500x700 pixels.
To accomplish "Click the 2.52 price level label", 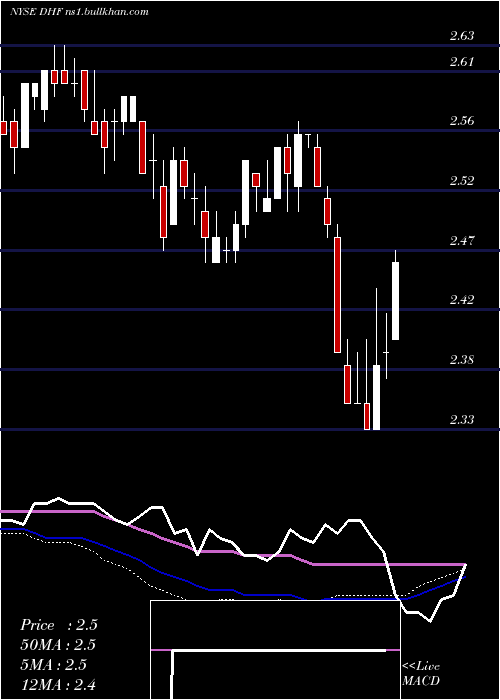I will click(462, 181).
